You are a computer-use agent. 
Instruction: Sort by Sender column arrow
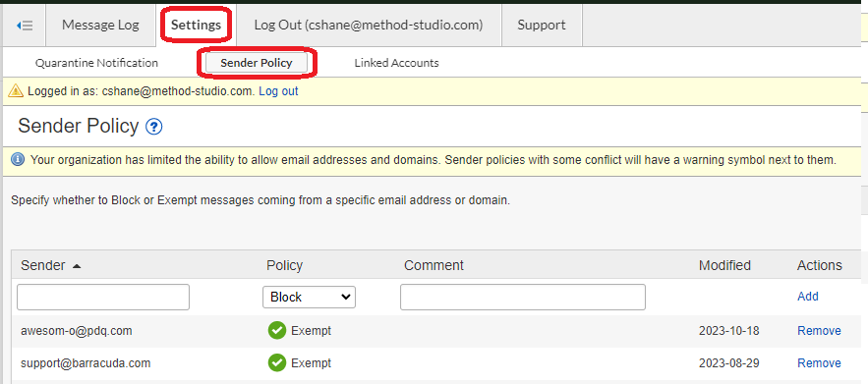click(77, 266)
